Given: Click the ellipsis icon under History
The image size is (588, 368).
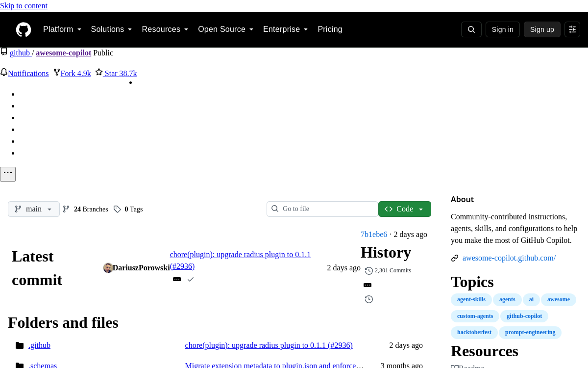Looking at the screenshot, I should 367,285.
